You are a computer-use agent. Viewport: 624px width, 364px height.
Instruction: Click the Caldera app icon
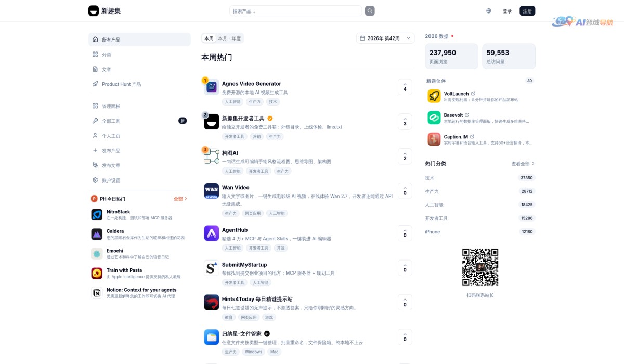[x=97, y=234]
